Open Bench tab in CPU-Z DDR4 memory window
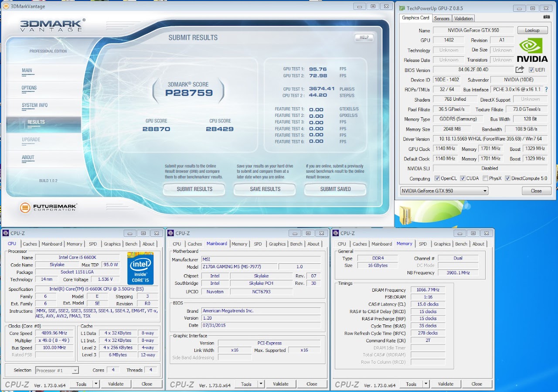The height and width of the screenshot is (392, 558). point(461,244)
